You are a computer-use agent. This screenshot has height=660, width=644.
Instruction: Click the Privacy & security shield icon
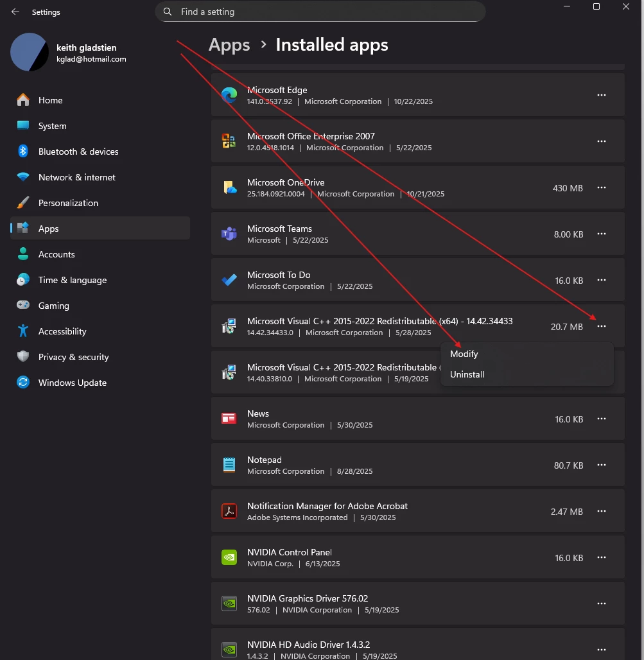tap(23, 356)
